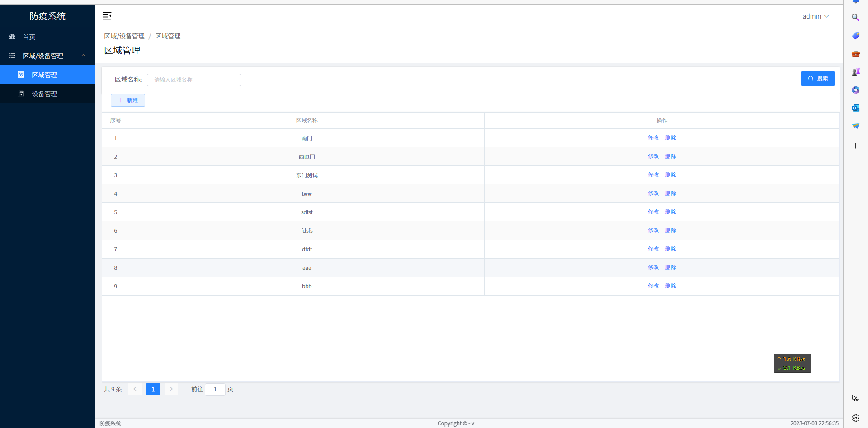Toggle the sidebar collapse hamburger icon
Viewport: 868px width, 428px height.
click(x=107, y=16)
